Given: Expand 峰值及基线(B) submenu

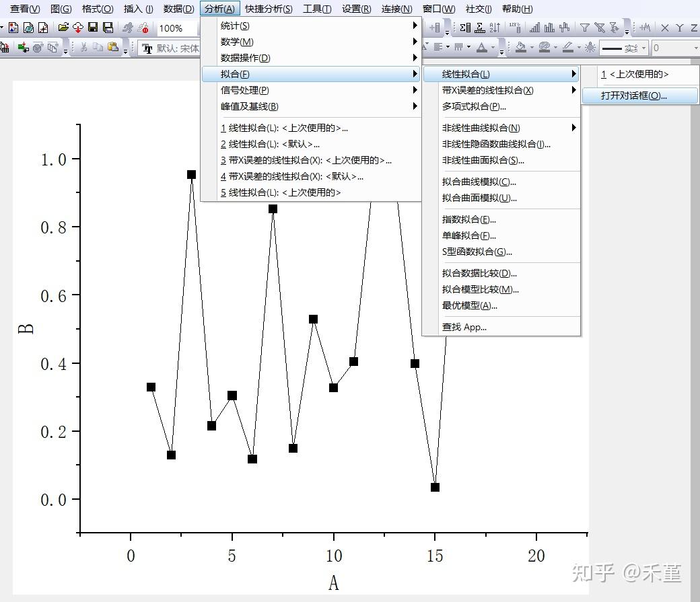Looking at the screenshot, I should coord(311,106).
